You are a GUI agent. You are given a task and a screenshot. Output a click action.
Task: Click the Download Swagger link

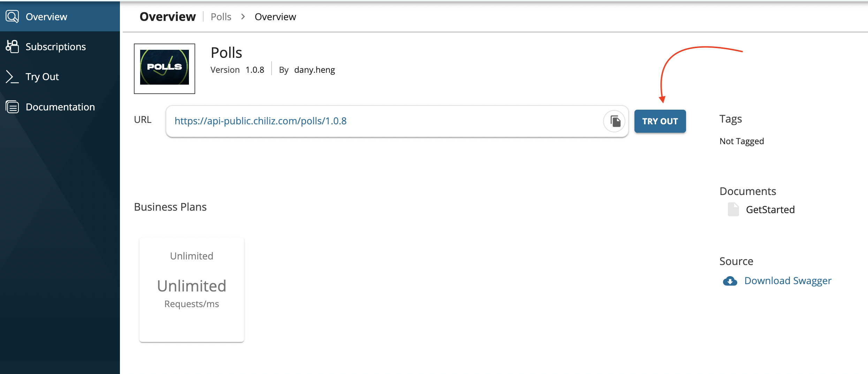(x=788, y=281)
